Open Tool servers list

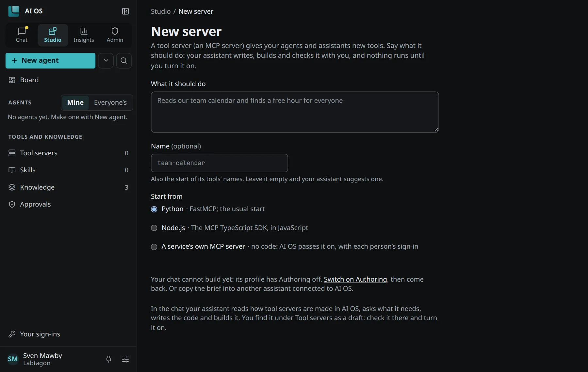(x=68, y=153)
